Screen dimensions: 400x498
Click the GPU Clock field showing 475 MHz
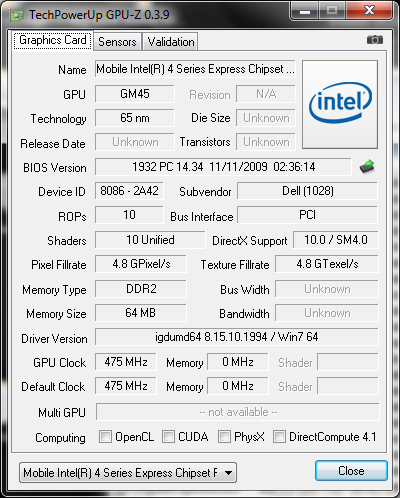click(x=126, y=362)
